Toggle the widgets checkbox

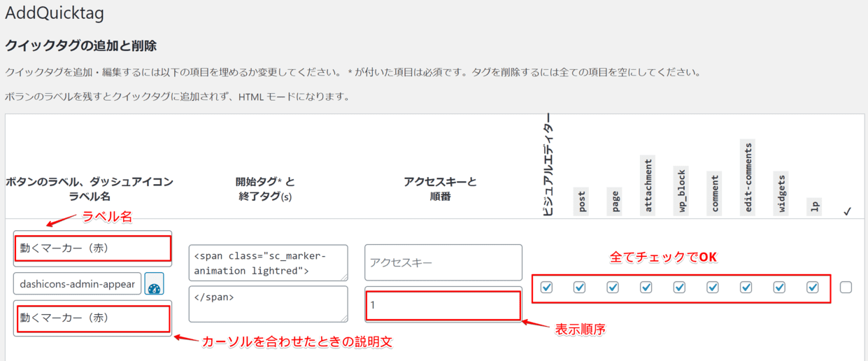(779, 287)
